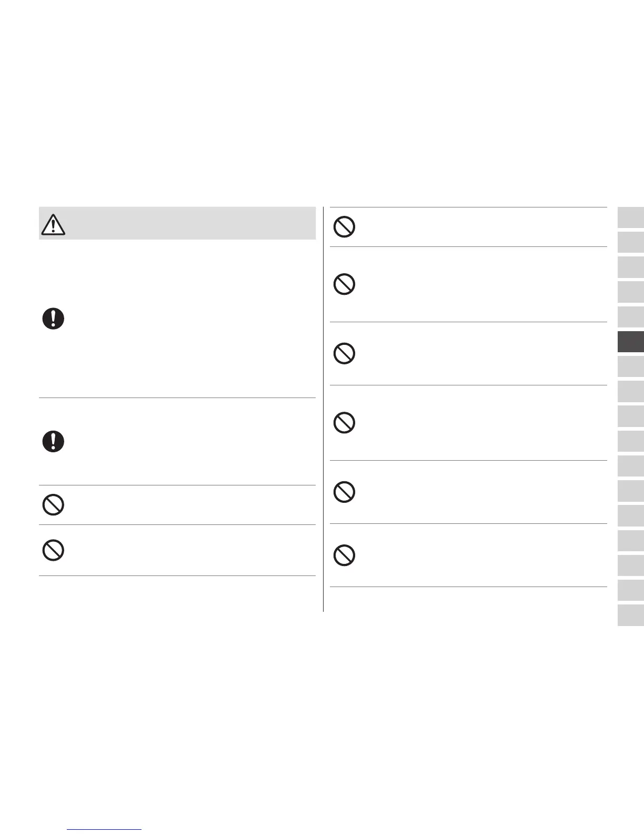Select the topmost gray side index tab

[631, 217]
